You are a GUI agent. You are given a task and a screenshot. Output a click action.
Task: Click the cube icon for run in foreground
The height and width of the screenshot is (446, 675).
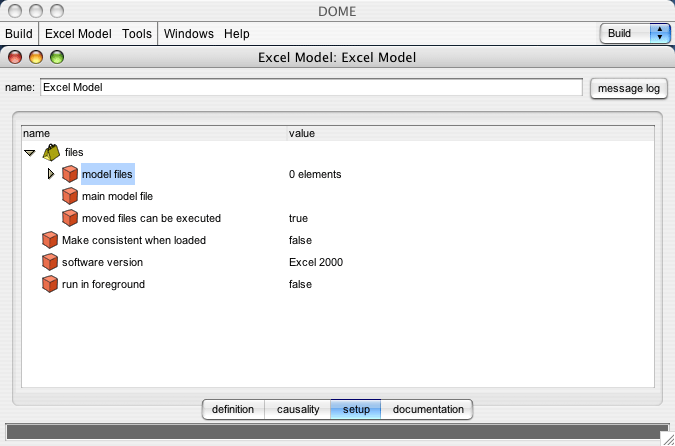tap(50, 284)
